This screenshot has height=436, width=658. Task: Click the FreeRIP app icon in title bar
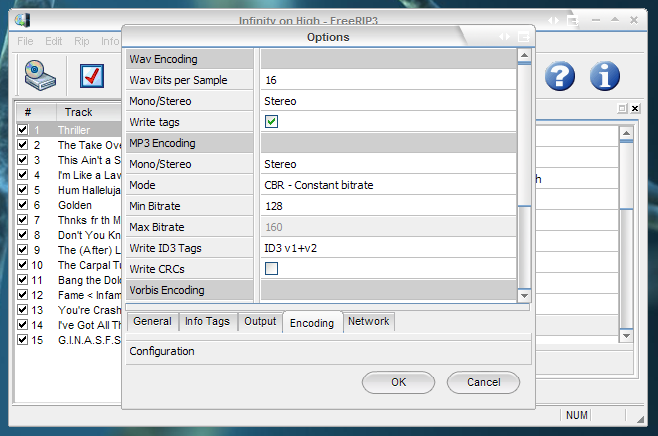[22, 20]
